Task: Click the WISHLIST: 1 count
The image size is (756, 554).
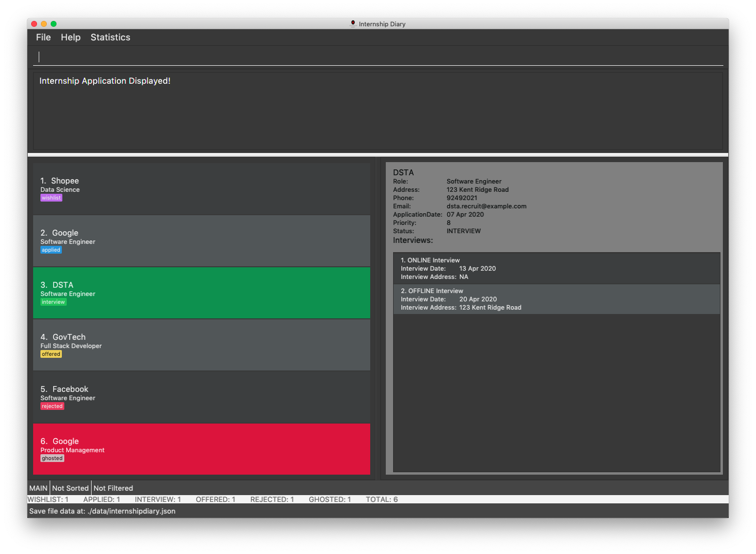Action: click(x=48, y=499)
